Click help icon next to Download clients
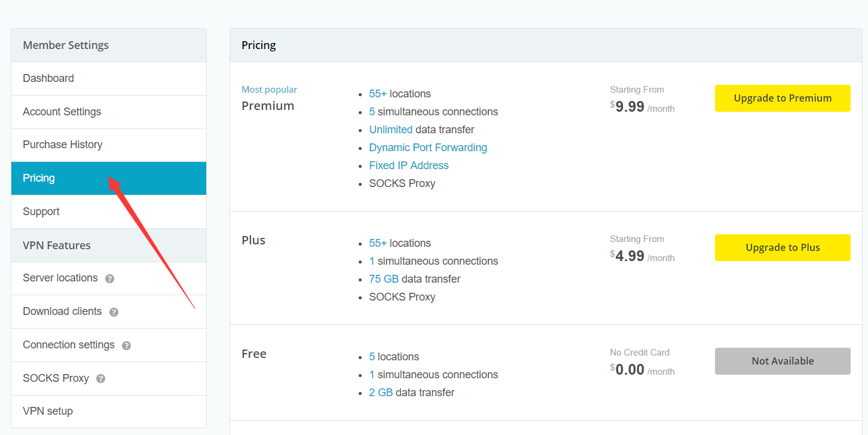The image size is (868, 435). (x=114, y=313)
